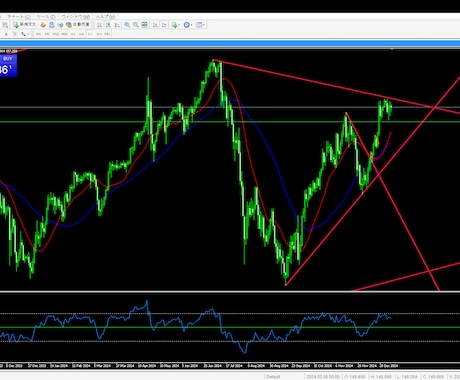460x380 pixels.
Task: Switch chart to line chart style
Action: (117, 25)
